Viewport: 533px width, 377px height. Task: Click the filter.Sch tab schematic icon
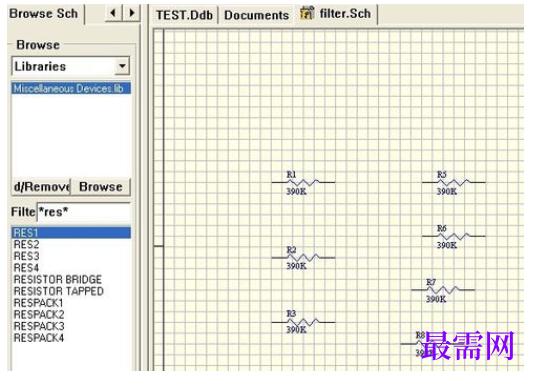point(307,13)
